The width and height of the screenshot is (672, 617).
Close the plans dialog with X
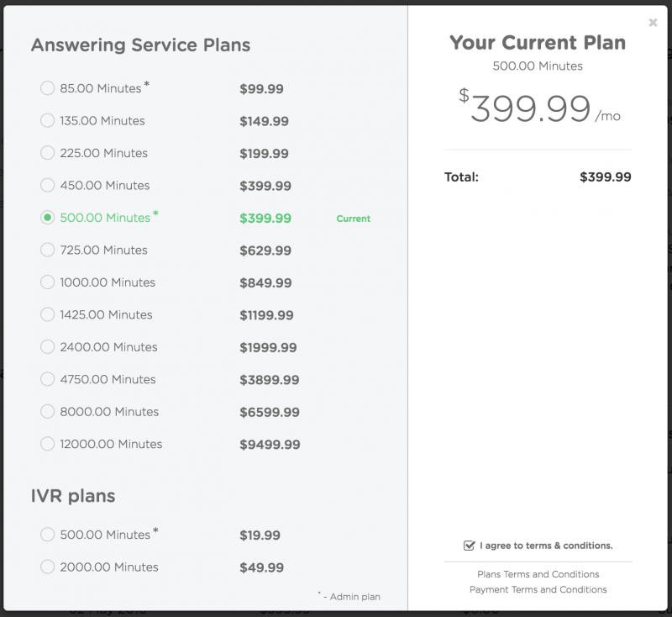click(653, 23)
